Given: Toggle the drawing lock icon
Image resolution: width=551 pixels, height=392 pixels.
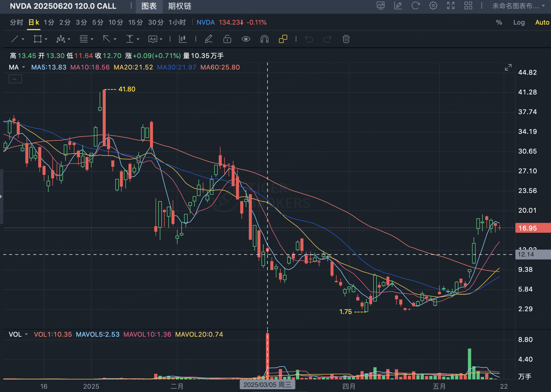Looking at the screenshot, I should [227, 39].
